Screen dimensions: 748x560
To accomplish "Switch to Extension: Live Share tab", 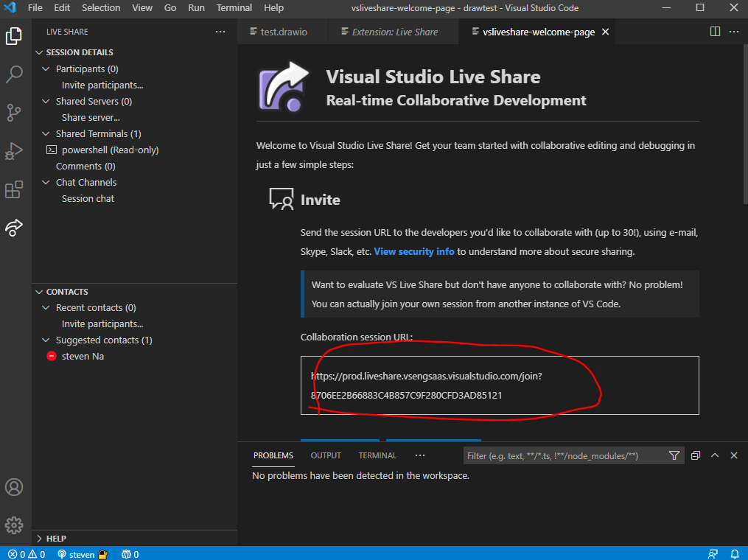I will [394, 32].
